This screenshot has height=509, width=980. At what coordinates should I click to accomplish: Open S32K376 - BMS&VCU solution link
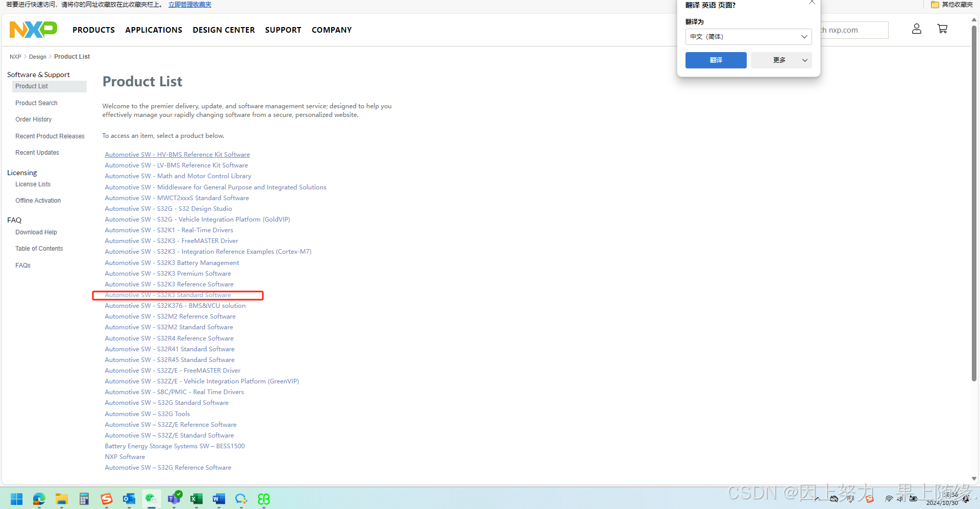tap(175, 306)
